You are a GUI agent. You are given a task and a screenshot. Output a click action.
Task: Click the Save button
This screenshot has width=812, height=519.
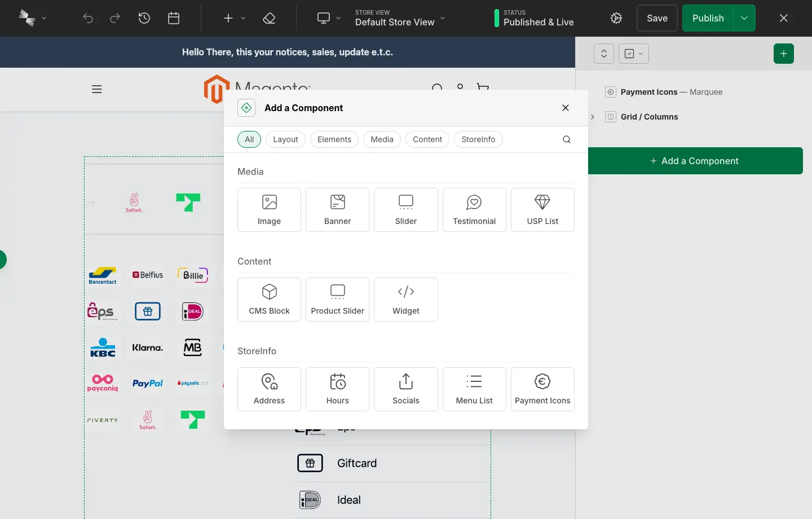click(x=656, y=18)
